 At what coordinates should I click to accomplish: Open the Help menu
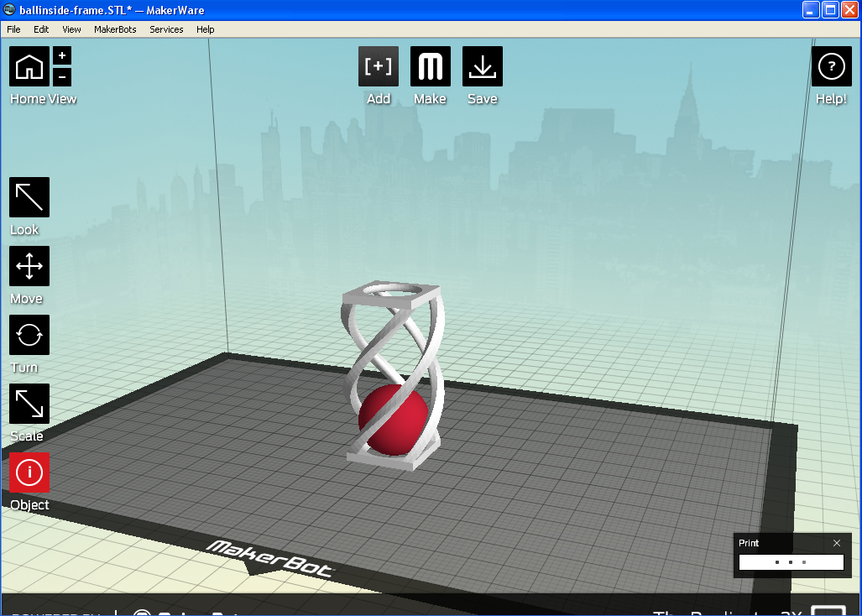click(x=205, y=29)
